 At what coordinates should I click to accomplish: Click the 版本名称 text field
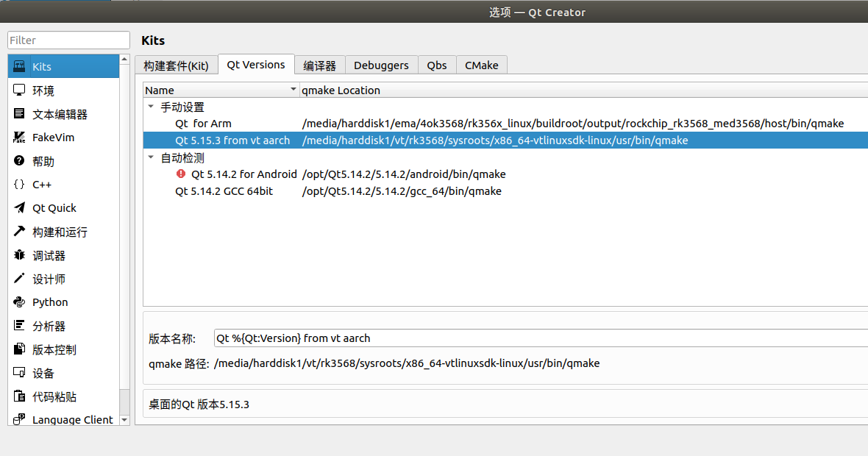click(x=541, y=338)
